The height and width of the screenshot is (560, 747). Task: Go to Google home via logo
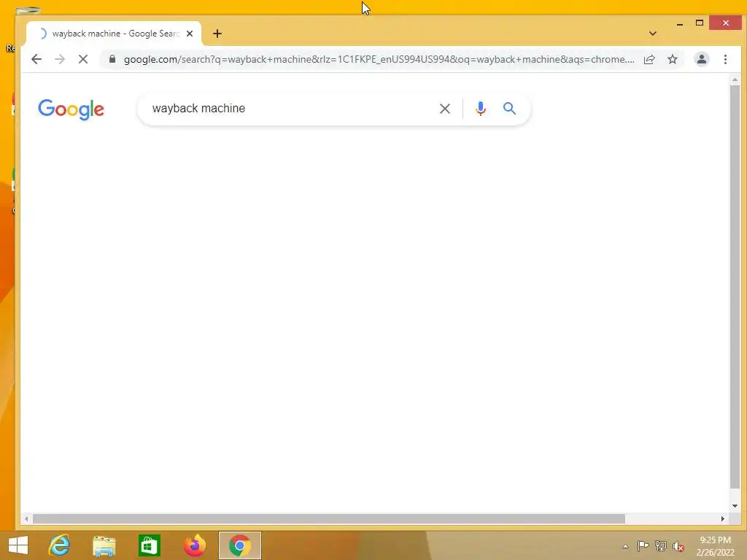(x=71, y=109)
